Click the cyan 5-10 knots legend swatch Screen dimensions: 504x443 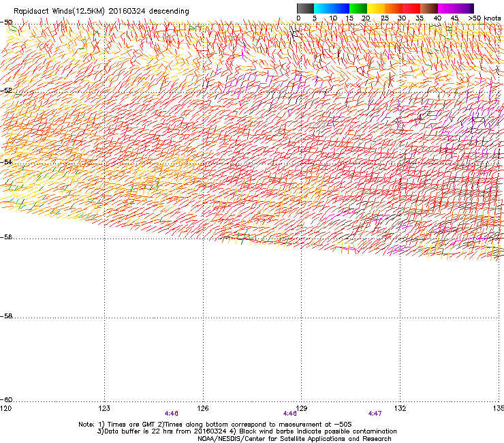(x=323, y=8)
